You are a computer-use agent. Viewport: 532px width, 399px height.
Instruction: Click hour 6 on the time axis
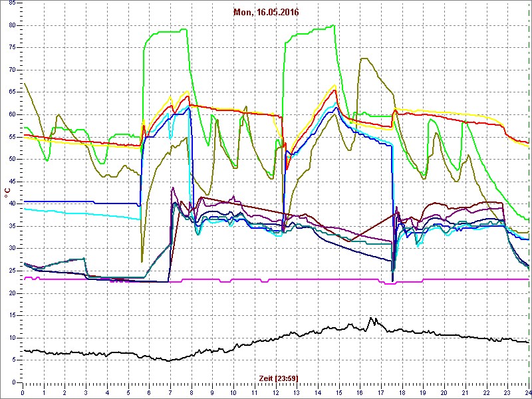[x=149, y=392]
